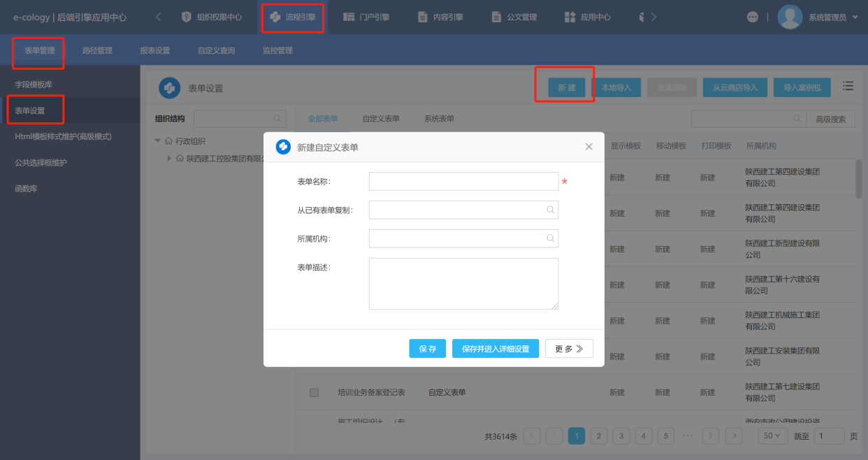The width and height of the screenshot is (868, 460).
Task: Click the right arrow in top navigation
Action: (x=653, y=17)
